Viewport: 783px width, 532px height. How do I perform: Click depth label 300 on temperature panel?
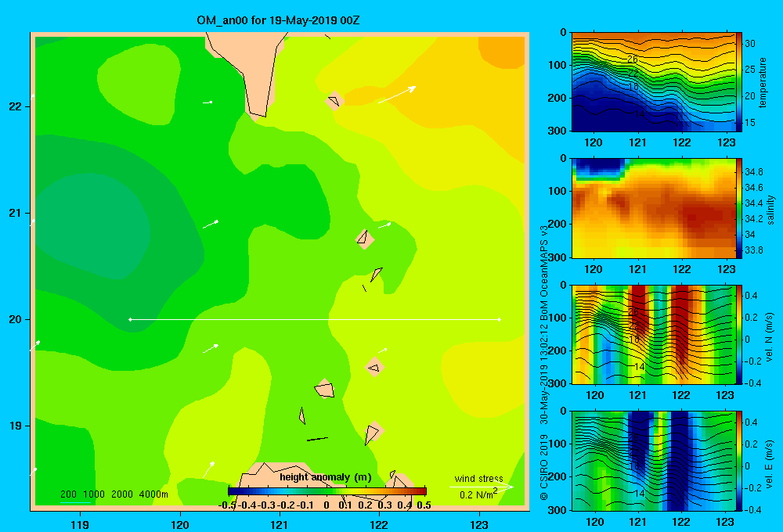pyautogui.click(x=557, y=131)
